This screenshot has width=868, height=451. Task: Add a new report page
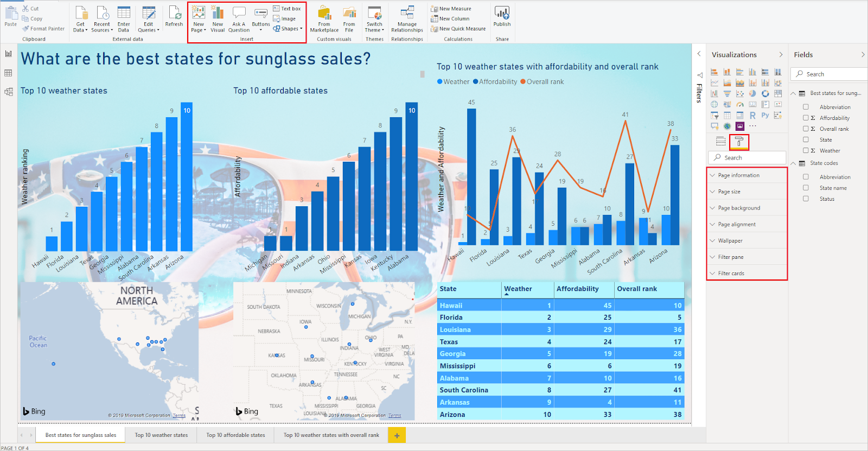point(397,435)
